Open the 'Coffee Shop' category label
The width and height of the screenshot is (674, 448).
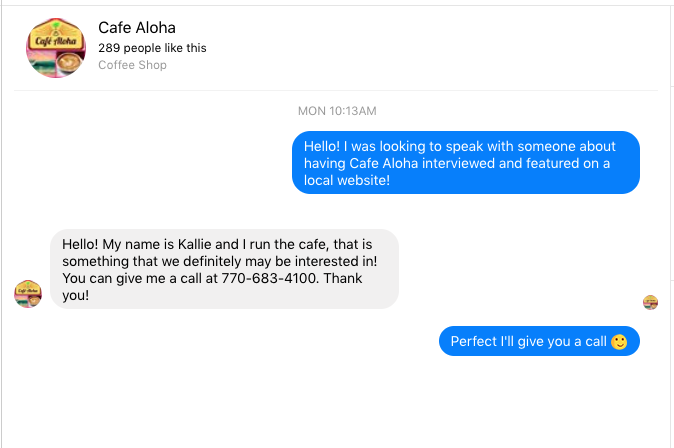pos(132,65)
